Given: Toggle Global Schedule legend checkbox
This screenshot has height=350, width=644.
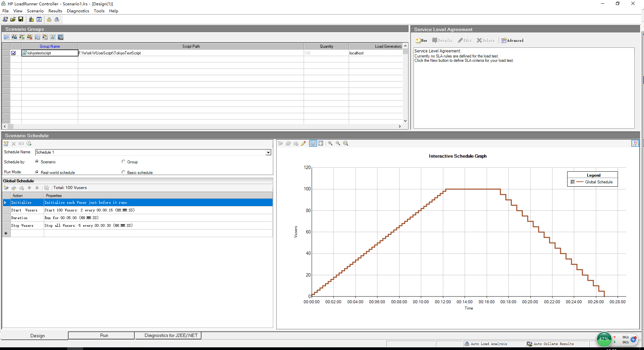Looking at the screenshot, I should (573, 182).
